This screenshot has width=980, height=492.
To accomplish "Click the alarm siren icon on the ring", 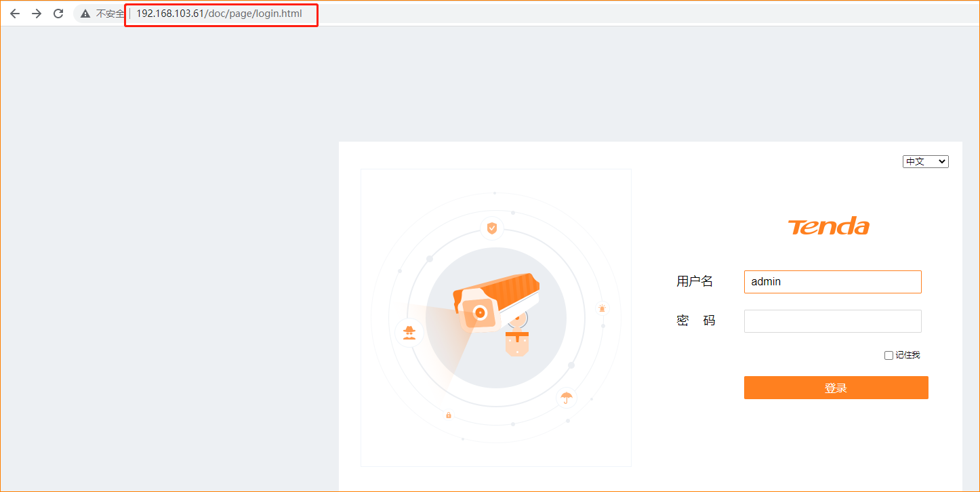I will (603, 308).
